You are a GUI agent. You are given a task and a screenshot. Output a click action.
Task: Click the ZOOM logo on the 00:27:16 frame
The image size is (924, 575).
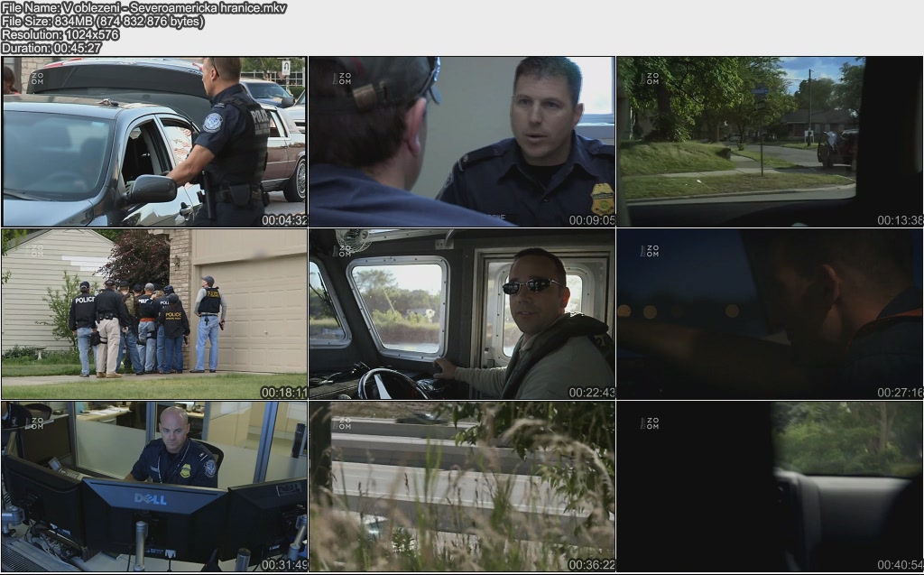pyautogui.click(x=650, y=250)
